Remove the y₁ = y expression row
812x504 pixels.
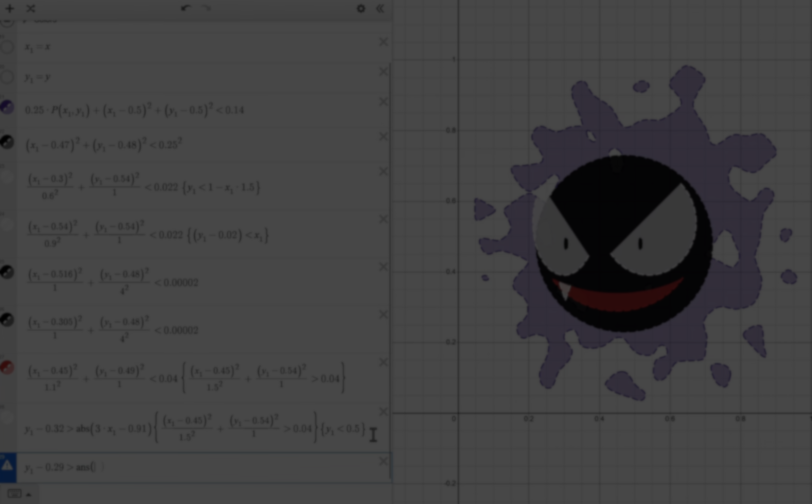point(383,72)
